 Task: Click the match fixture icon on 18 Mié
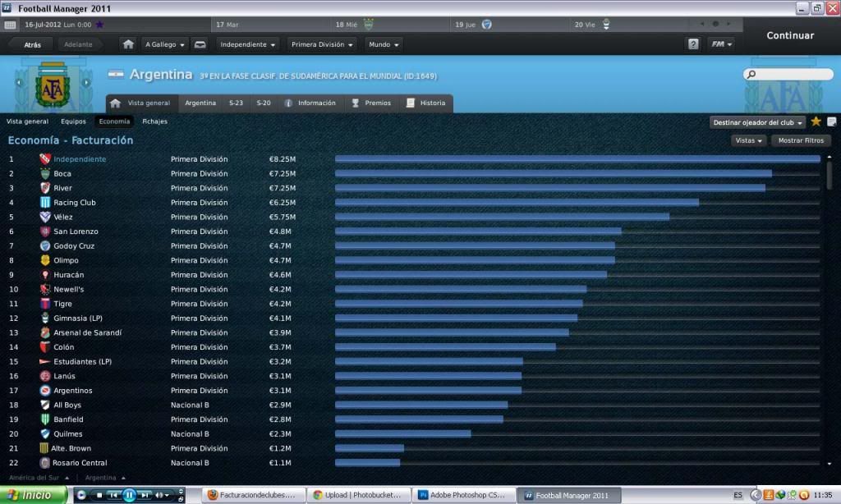(x=369, y=24)
